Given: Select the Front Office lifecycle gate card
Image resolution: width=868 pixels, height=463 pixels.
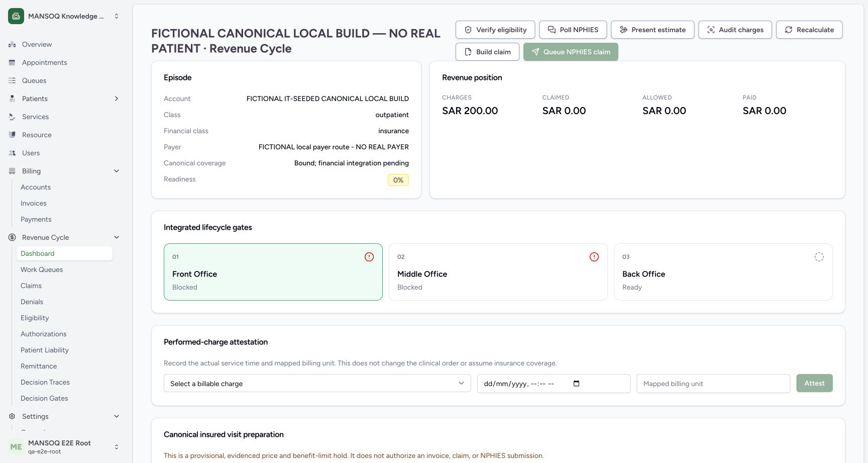Looking at the screenshot, I should 273,272.
